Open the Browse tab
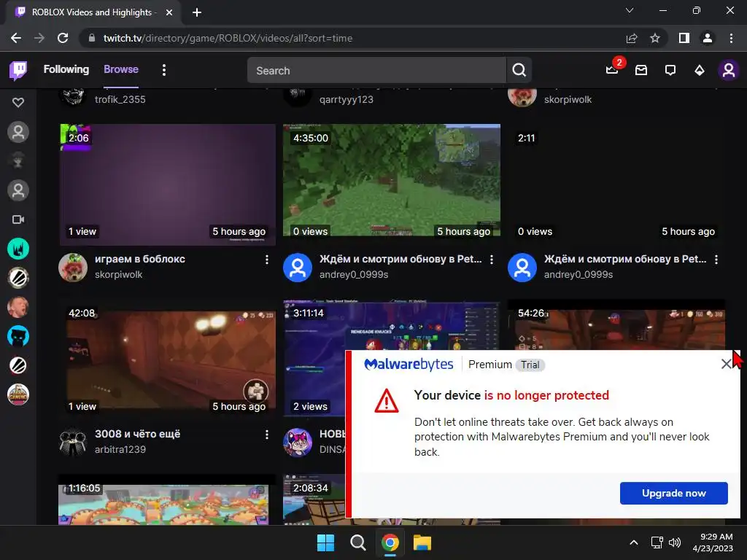Screen dimensions: 747x560 (121, 69)
